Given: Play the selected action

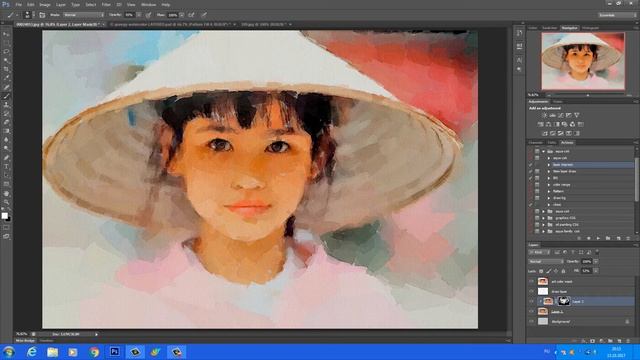Looking at the screenshot, I should pos(598,238).
